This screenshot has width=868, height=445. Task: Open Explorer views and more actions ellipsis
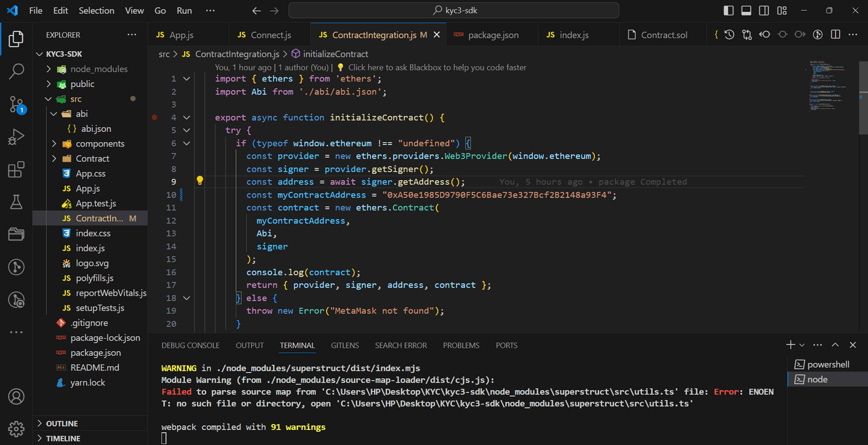pos(132,35)
